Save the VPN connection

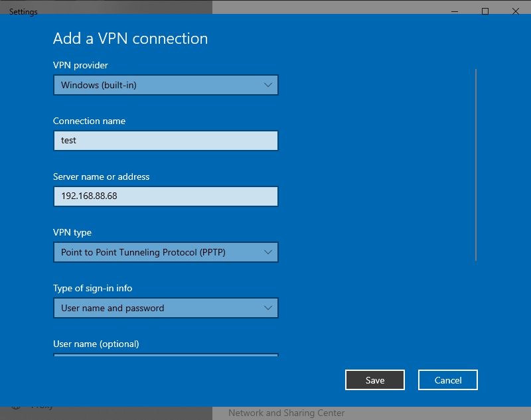(374, 380)
